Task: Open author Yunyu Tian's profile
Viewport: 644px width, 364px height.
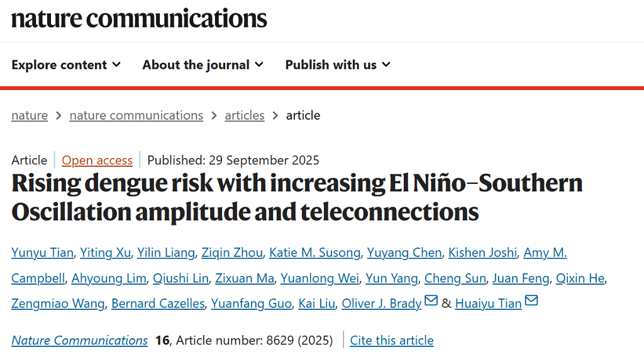Action: pos(43,253)
